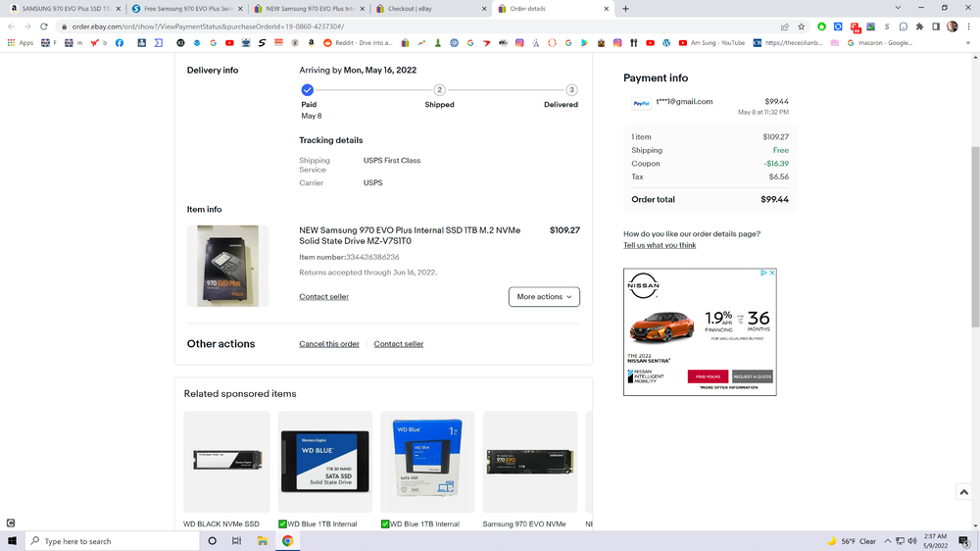Click the Tell us what you think link
Viewport: 980px width, 551px height.
pyautogui.click(x=660, y=245)
